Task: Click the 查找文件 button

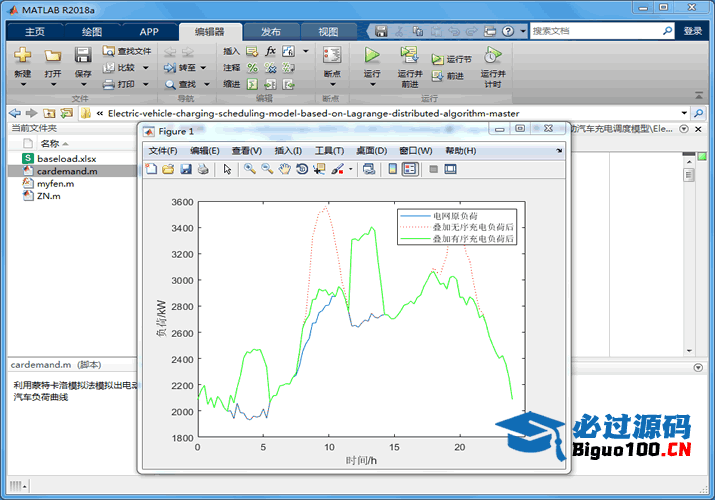Action: pos(127,50)
